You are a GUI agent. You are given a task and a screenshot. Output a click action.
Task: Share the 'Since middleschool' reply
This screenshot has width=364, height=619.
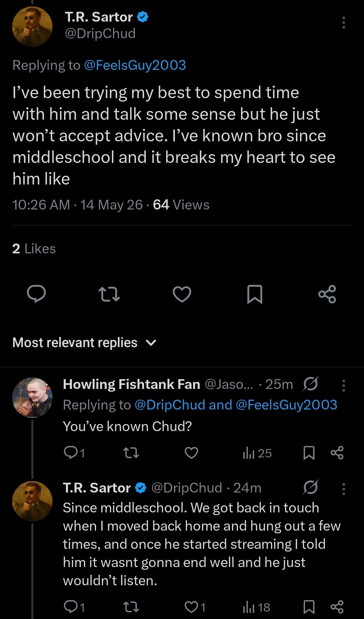click(x=337, y=607)
